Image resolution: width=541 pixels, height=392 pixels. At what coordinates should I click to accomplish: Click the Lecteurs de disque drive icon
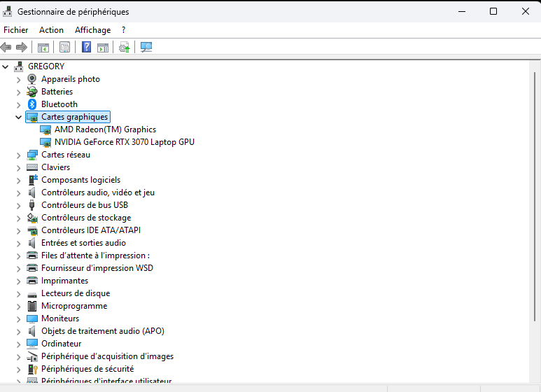[x=32, y=295]
